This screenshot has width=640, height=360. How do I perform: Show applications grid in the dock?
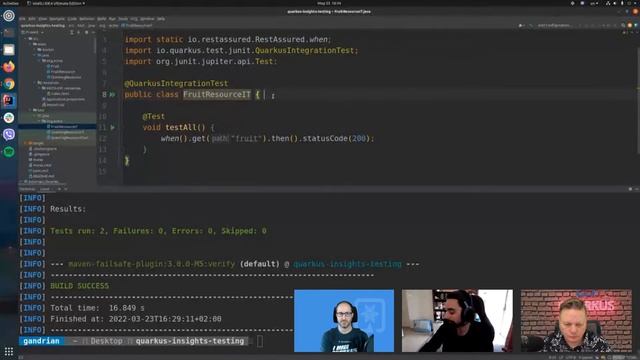point(9,351)
